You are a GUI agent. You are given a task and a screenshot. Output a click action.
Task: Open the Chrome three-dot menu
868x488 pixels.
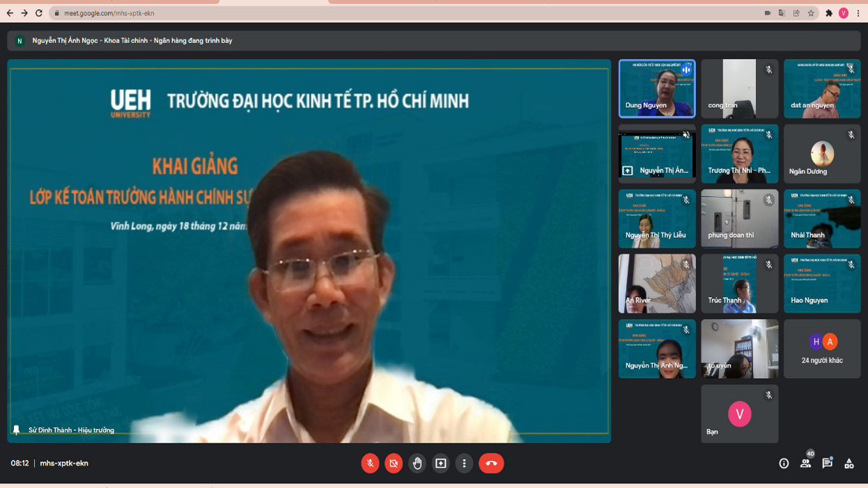click(x=858, y=13)
